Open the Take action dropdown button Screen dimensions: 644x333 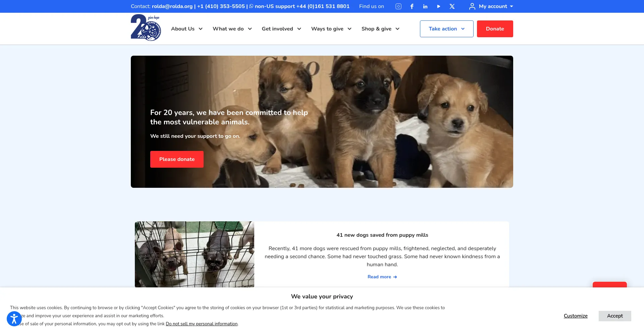pos(447,29)
